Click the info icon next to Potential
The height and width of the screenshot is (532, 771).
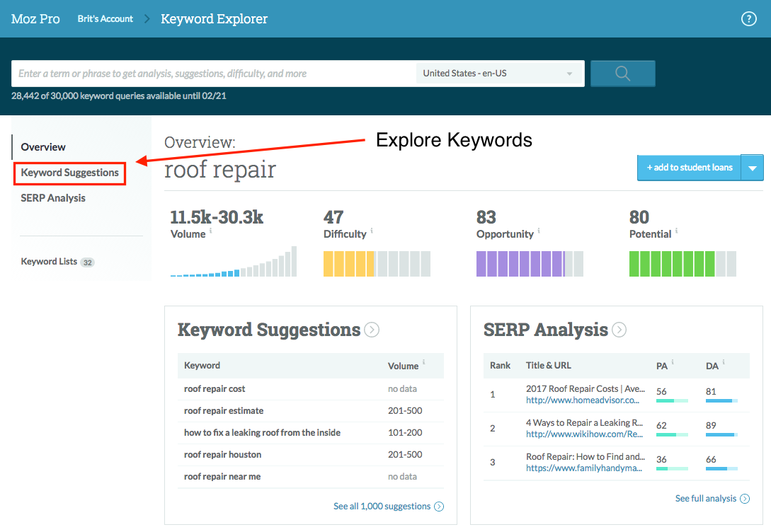677,231
